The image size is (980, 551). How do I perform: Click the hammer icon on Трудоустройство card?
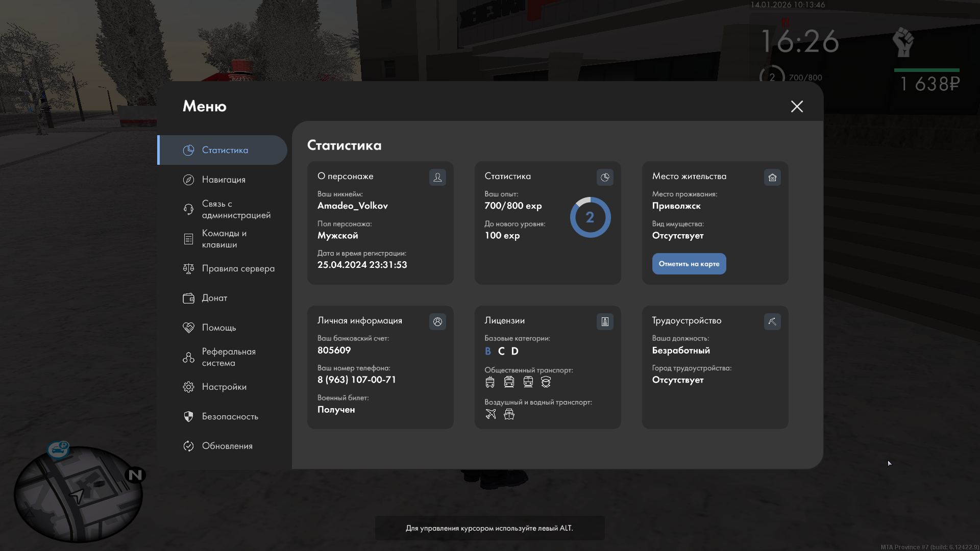point(772,322)
